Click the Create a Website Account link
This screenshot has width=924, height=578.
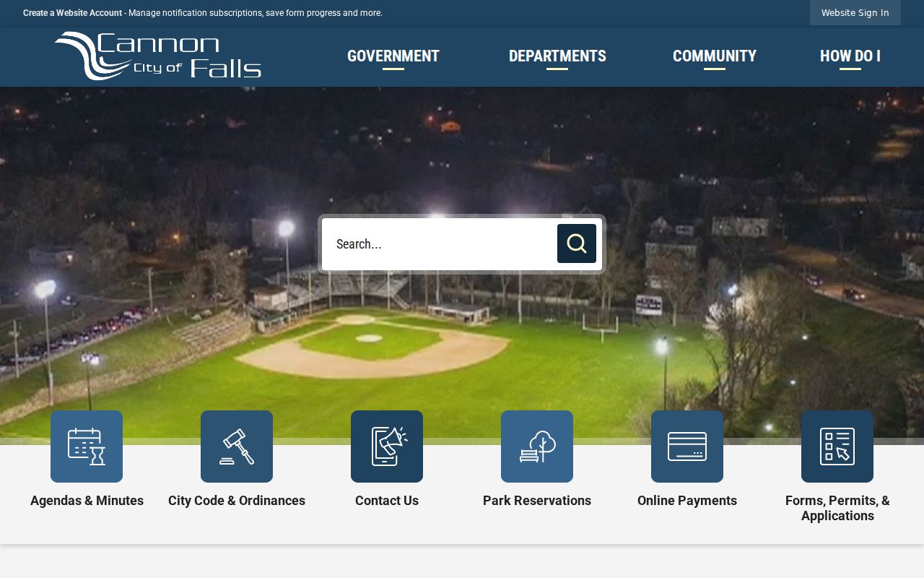tap(72, 13)
